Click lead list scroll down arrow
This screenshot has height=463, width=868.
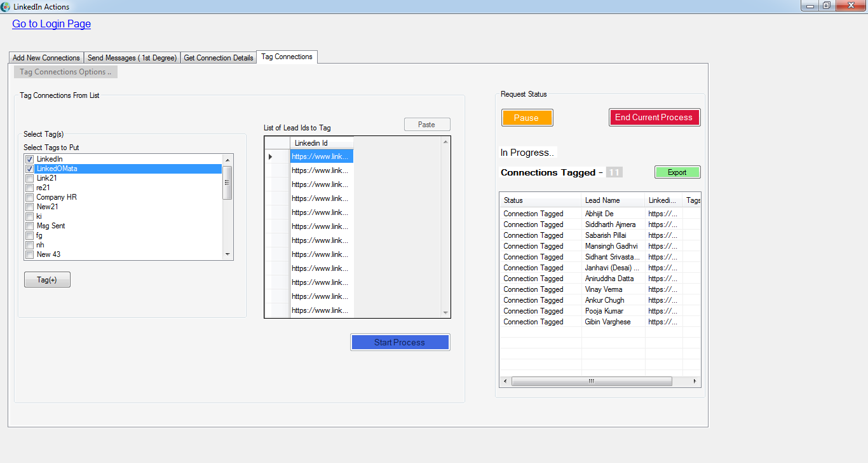click(x=445, y=312)
